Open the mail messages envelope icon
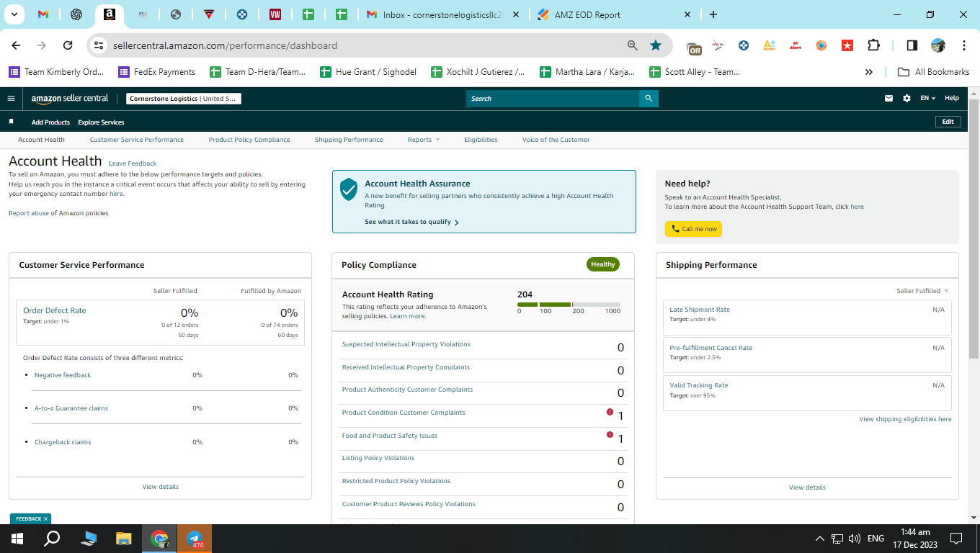980x553 pixels. coord(889,99)
